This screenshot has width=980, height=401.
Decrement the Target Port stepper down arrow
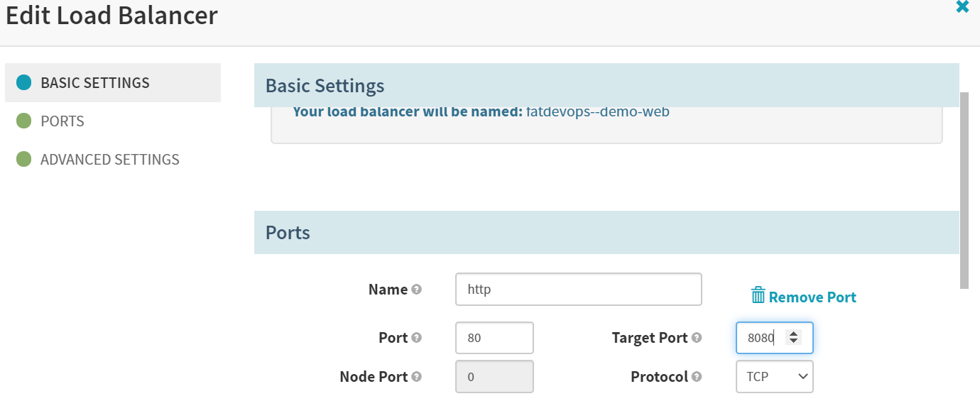(x=794, y=342)
